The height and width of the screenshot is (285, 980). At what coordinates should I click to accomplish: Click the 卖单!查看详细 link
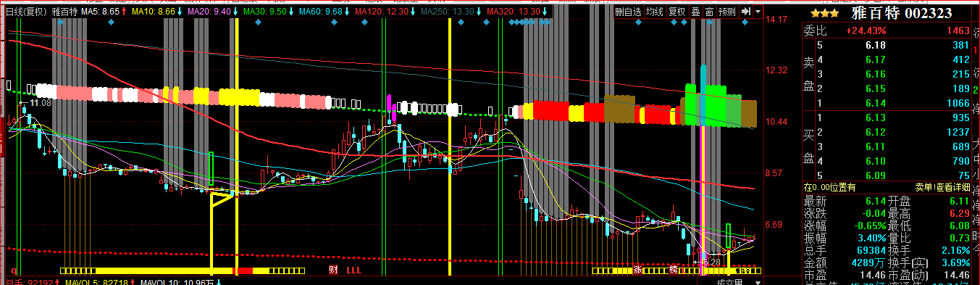pos(942,186)
